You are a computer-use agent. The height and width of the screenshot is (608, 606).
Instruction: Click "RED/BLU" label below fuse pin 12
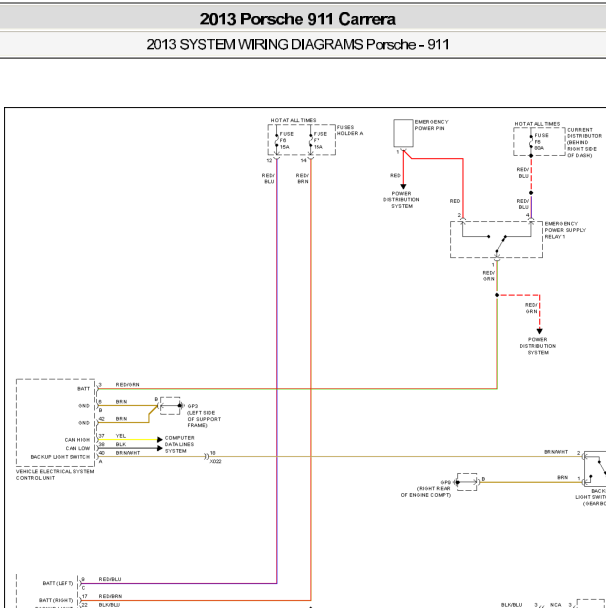268,178
